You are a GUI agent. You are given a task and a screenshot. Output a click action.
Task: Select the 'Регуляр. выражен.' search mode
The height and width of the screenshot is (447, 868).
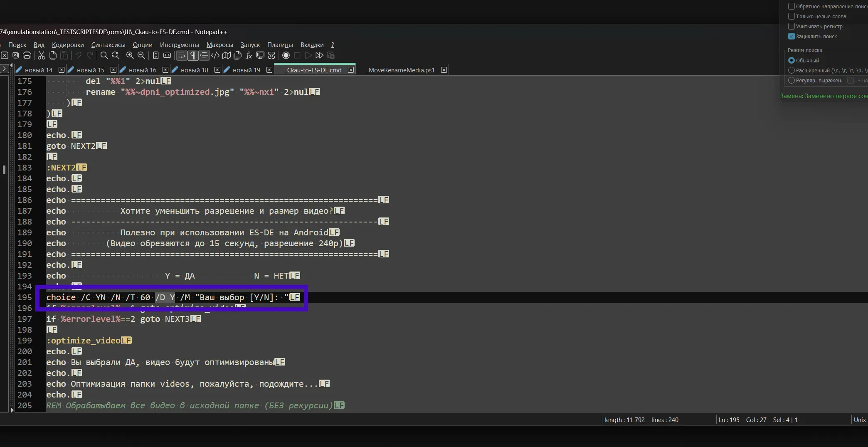pyautogui.click(x=792, y=80)
